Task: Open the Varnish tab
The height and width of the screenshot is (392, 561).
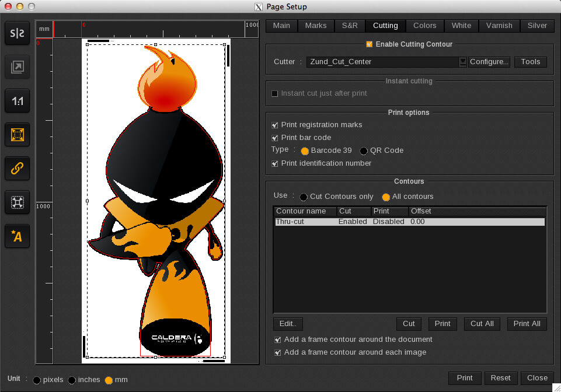Action: [x=499, y=26]
